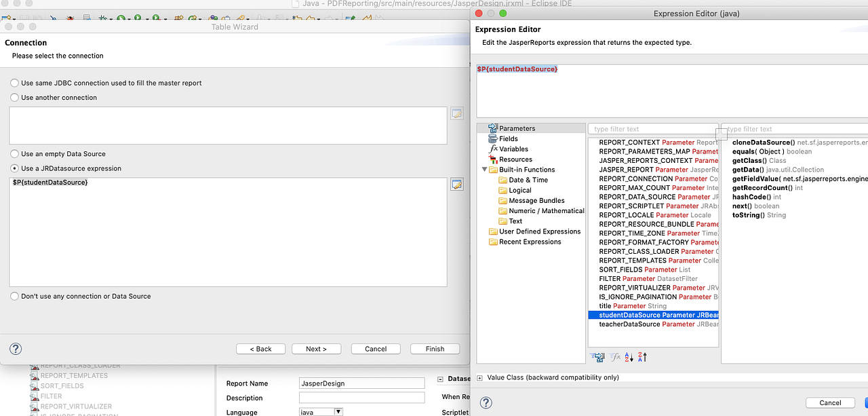This screenshot has height=416, width=868.
Task: Open the Text functions folder
Action: (515, 221)
